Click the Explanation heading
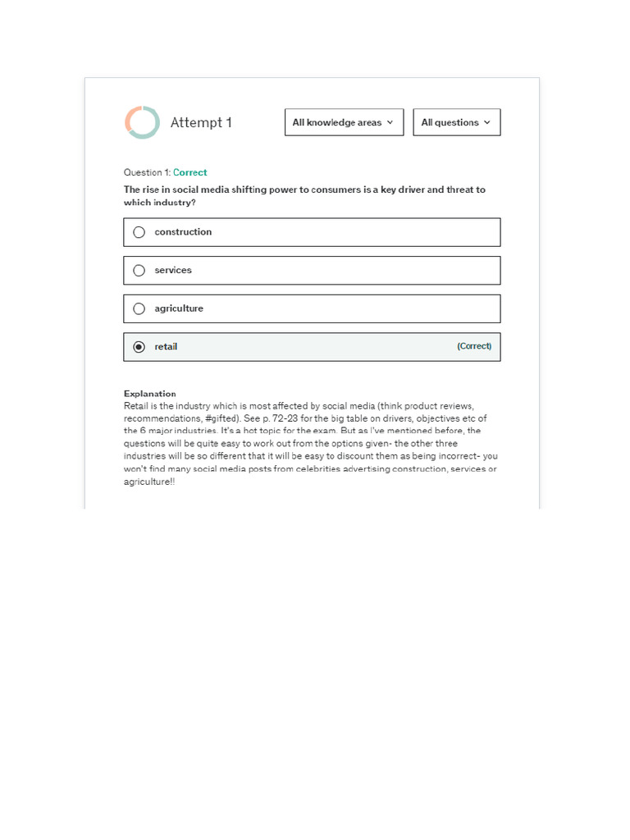Viewport: 630px width, 840px height. [x=149, y=394]
